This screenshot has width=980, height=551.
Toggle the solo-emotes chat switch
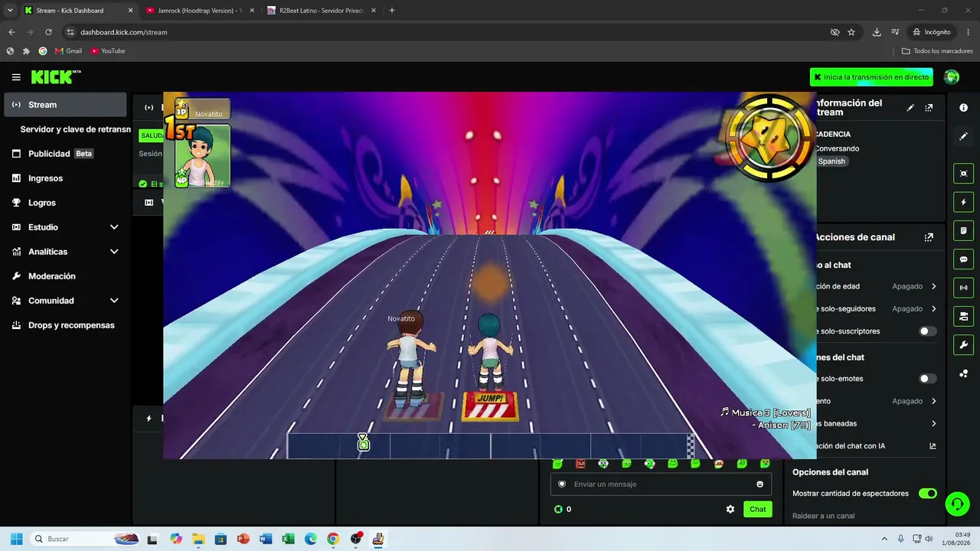pos(927,379)
